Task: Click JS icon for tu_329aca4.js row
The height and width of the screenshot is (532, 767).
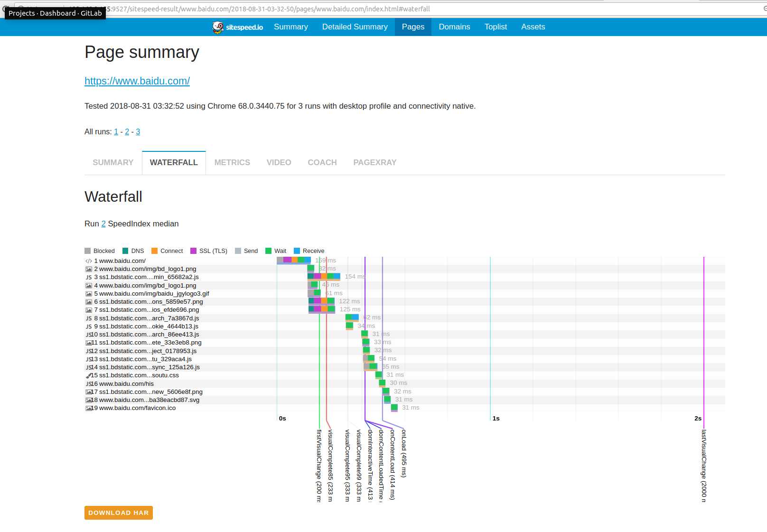Action: tap(89, 359)
